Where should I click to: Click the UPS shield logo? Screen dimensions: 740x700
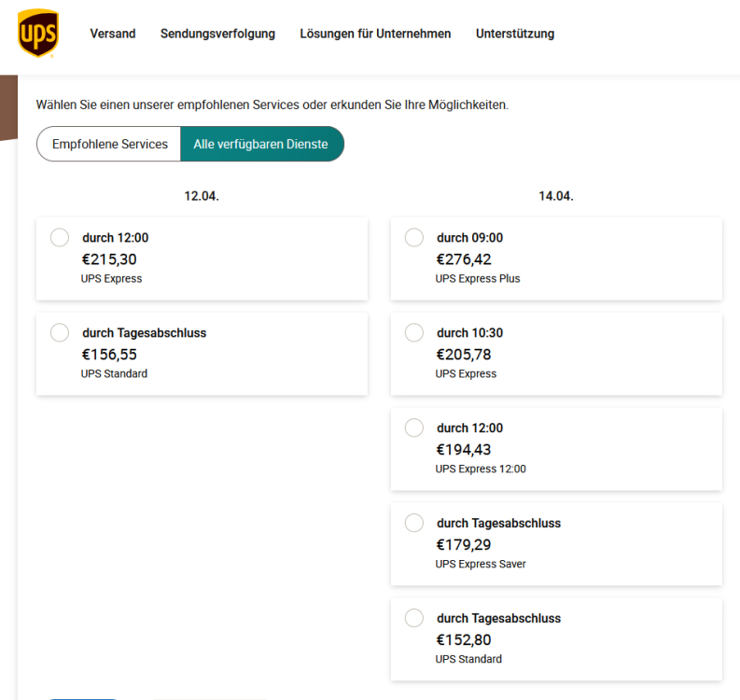tap(37, 34)
